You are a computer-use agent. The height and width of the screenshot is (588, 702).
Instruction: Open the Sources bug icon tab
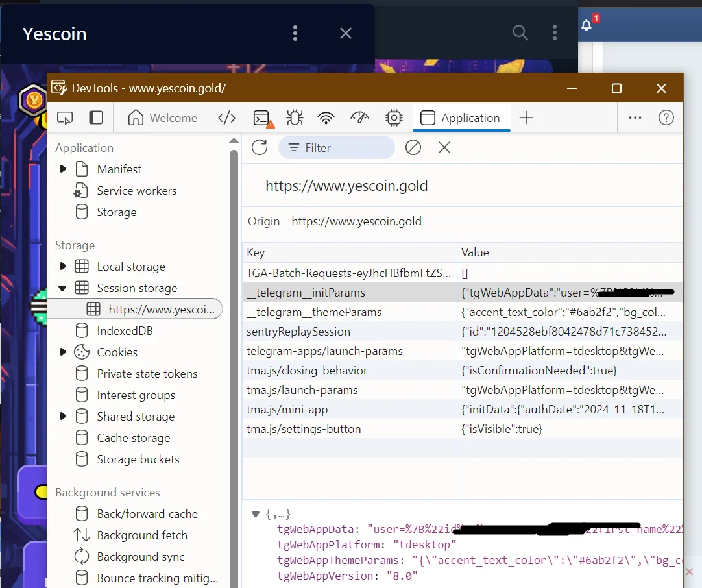coord(295,117)
